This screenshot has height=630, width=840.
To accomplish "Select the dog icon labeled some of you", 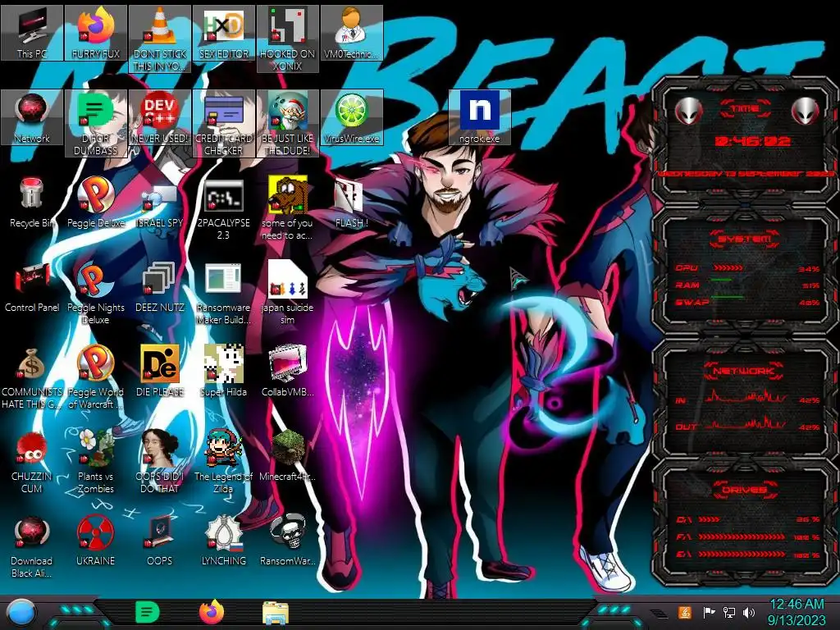I will click(x=288, y=209).
